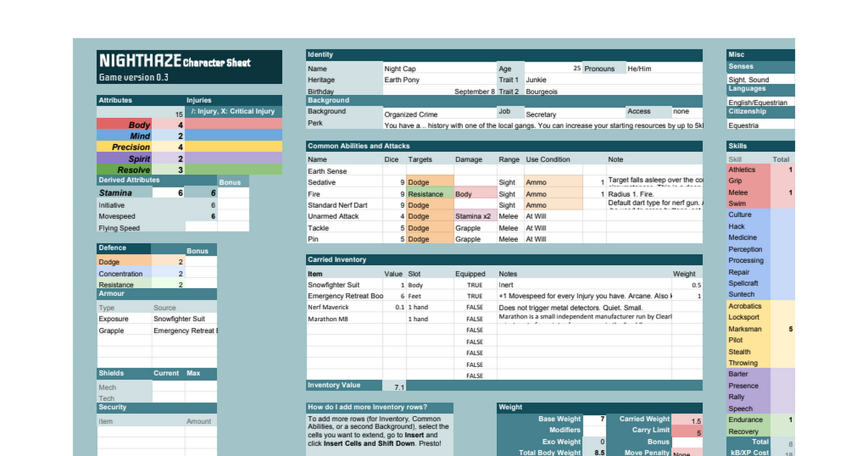
Task: Click the NIGHTHAZE Character Sheet title
Action: coord(175,62)
